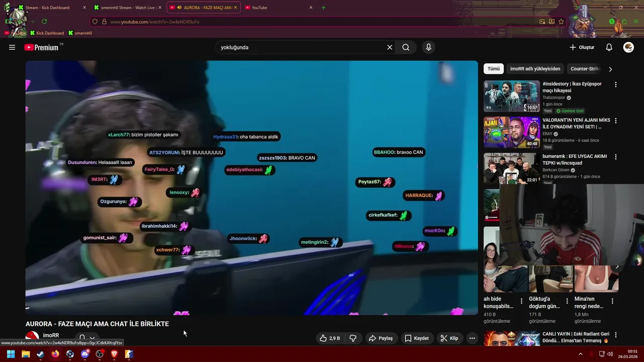This screenshot has width=644, height=362.
Task: Open options menu for #insidestory video
Action: [615, 84]
